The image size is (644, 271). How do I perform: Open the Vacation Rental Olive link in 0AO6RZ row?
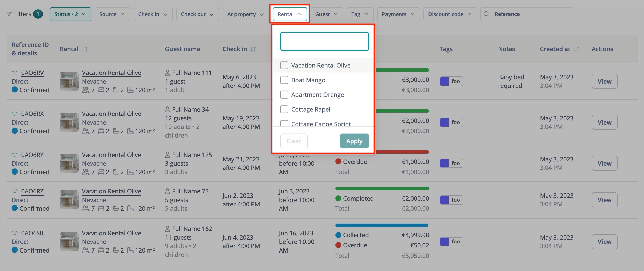111,191
